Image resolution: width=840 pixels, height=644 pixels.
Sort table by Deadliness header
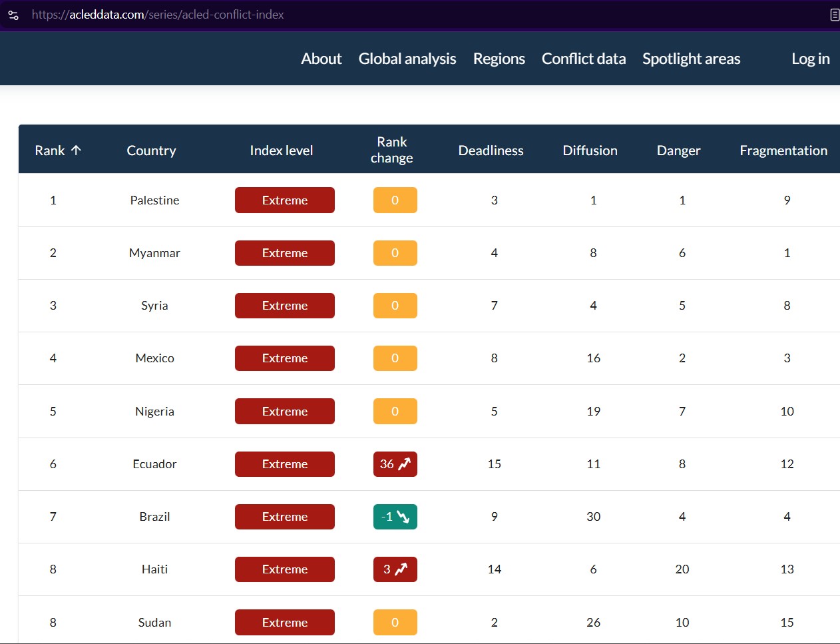(491, 151)
